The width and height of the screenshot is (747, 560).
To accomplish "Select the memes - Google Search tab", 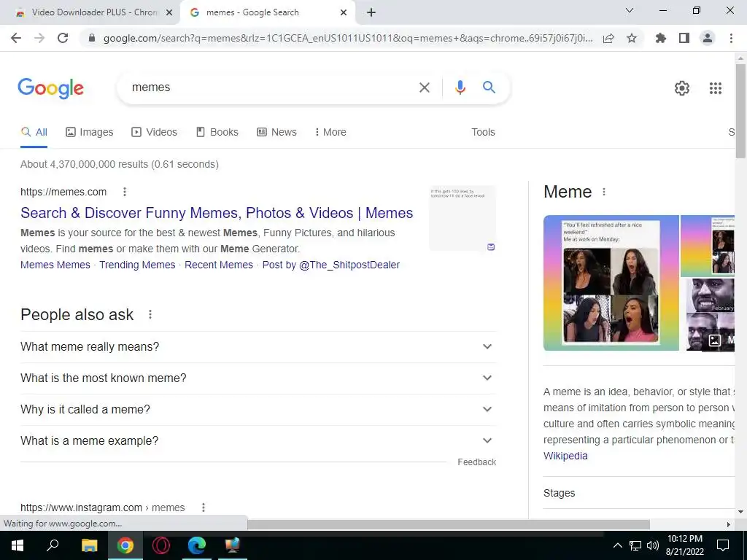I will [x=267, y=13].
